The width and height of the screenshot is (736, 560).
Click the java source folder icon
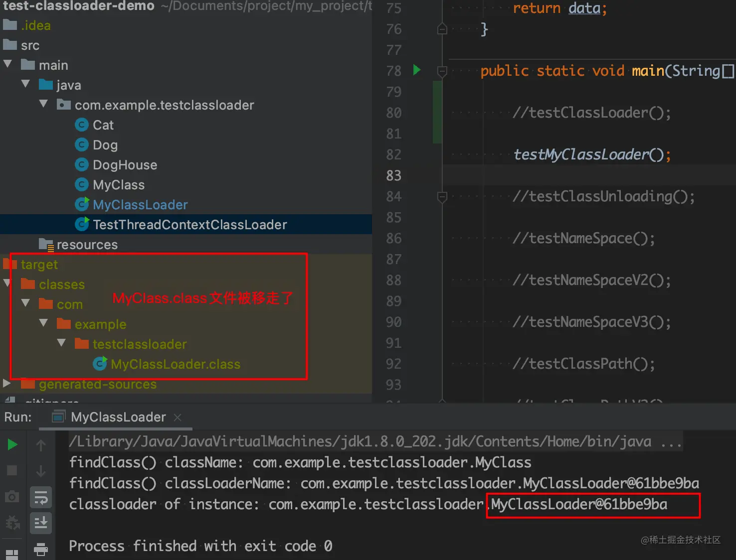(46, 85)
